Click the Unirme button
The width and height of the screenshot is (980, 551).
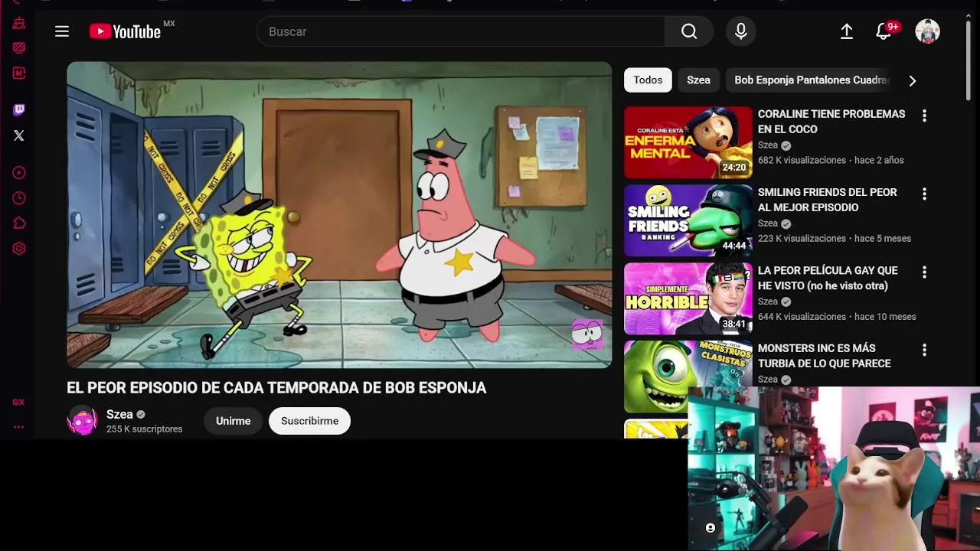point(233,421)
